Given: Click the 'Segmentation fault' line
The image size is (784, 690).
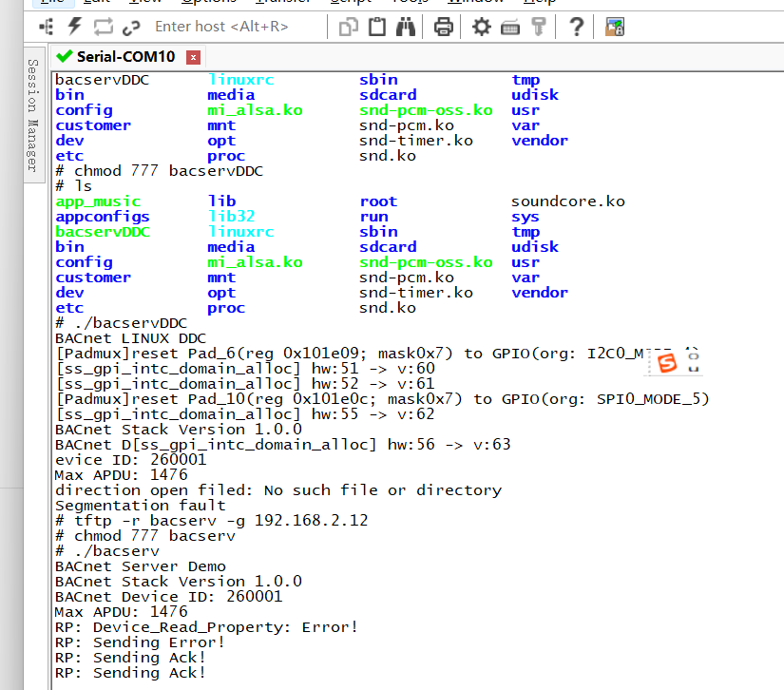Looking at the screenshot, I should point(141,506).
